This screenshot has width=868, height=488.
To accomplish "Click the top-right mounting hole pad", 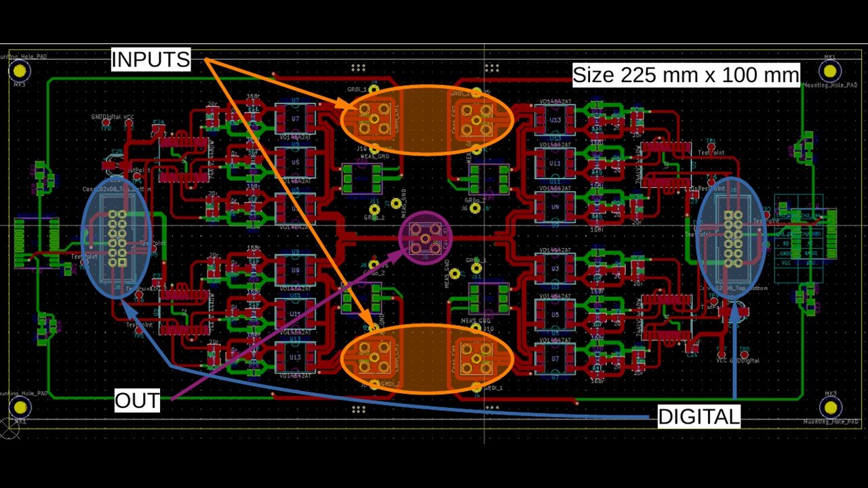I will click(x=829, y=70).
